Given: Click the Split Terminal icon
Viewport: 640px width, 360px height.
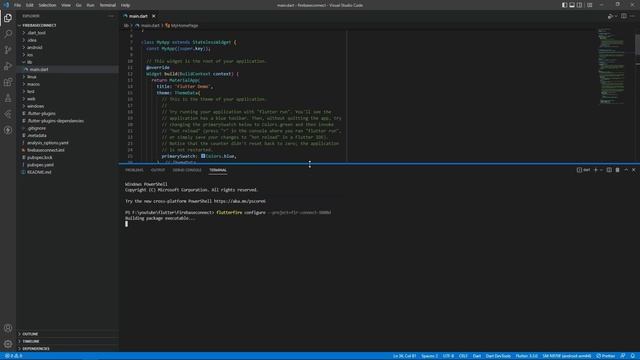Looking at the screenshot, I should (x=609, y=170).
